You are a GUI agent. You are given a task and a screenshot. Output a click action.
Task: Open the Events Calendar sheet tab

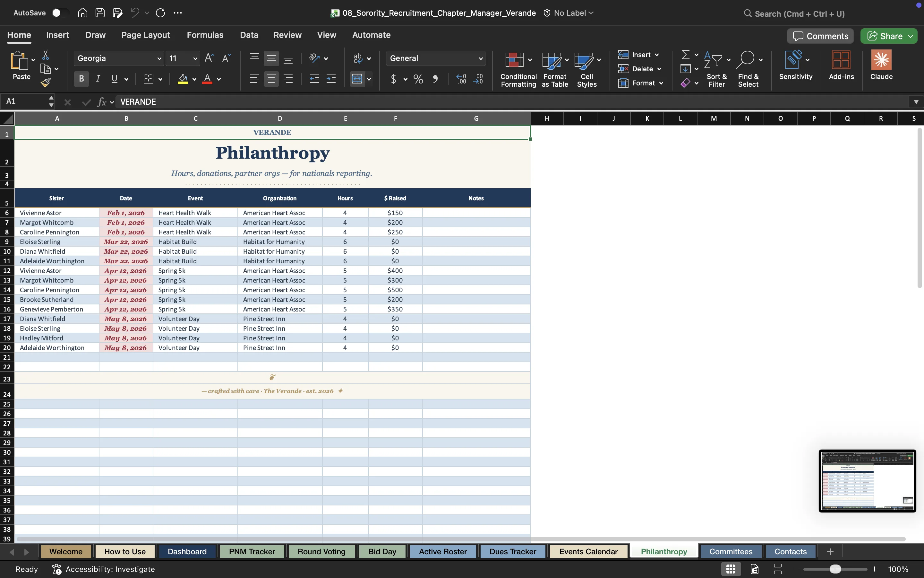coord(588,552)
